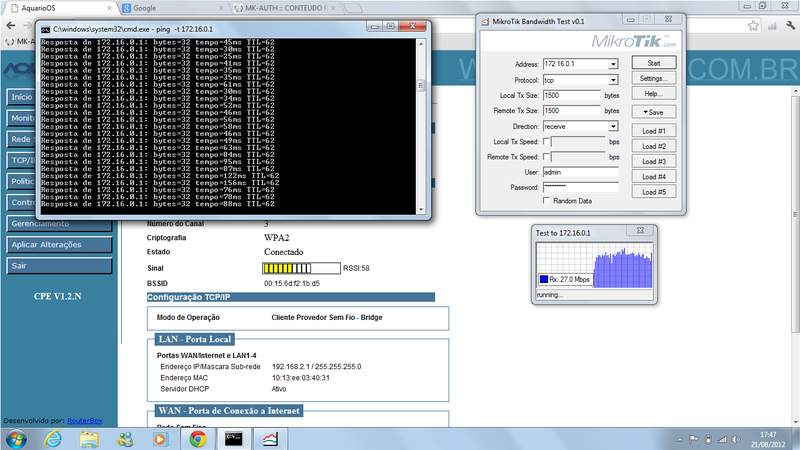Click the User input field

[x=581, y=172]
